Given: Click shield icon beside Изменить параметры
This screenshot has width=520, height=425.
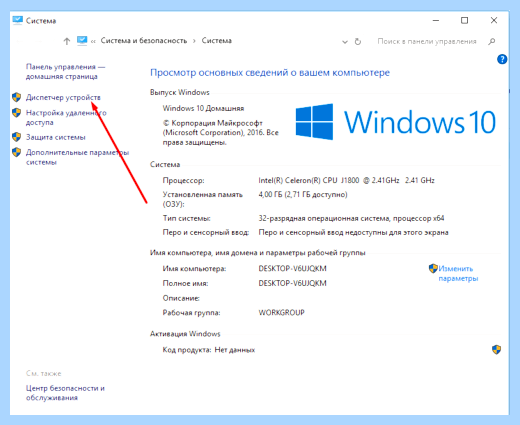Looking at the screenshot, I should 433,268.
